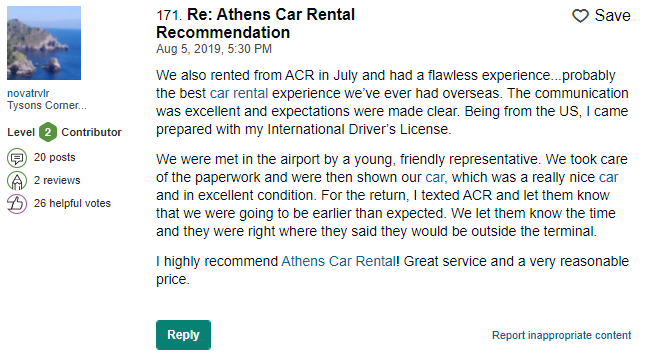Click the posts speech-bubble icon
646x364 pixels.
[x=17, y=158]
